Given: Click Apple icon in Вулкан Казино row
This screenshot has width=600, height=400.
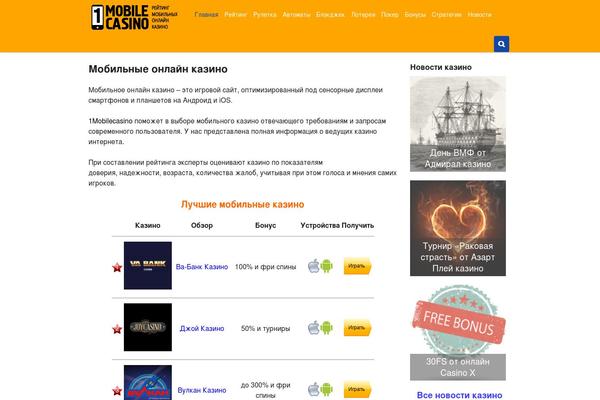Looking at the screenshot, I should coord(314,389).
